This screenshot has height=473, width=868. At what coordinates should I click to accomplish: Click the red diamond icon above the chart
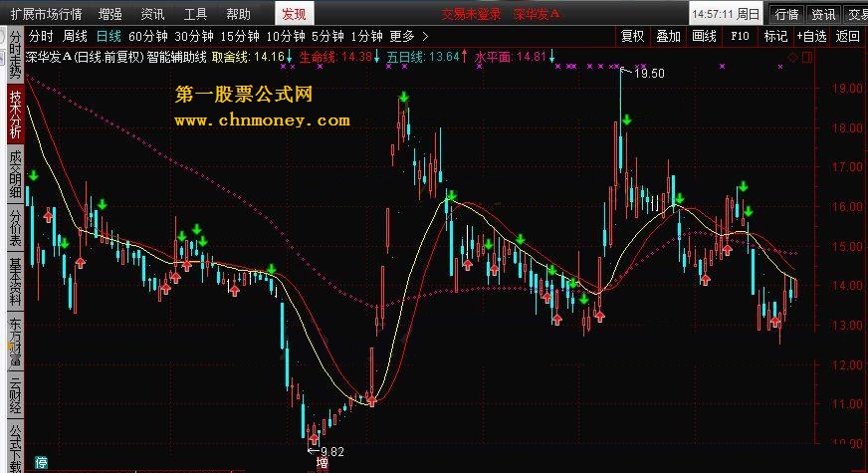[793, 57]
